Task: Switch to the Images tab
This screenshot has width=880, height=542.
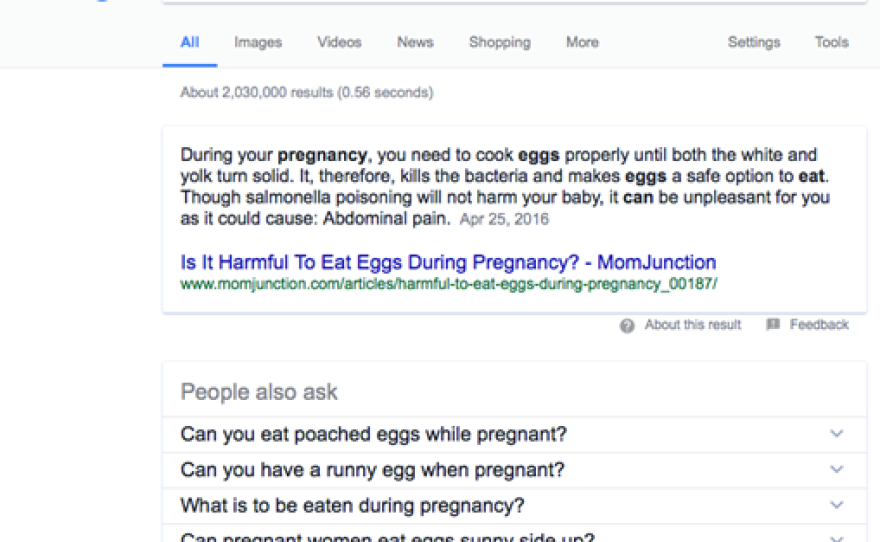Action: (258, 42)
